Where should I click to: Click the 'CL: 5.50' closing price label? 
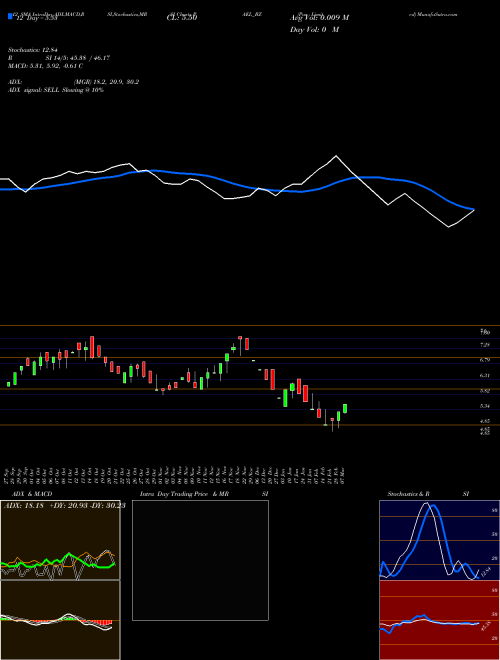182,18
